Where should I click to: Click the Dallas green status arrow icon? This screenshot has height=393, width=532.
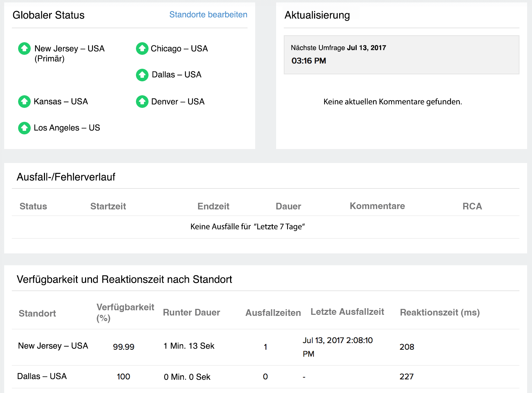(142, 75)
